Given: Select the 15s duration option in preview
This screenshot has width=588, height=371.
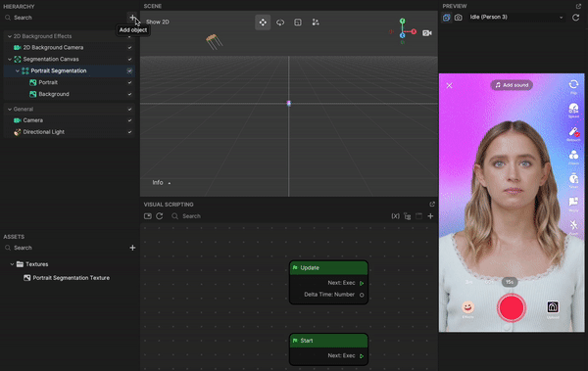Looking at the screenshot, I should pyautogui.click(x=510, y=282).
